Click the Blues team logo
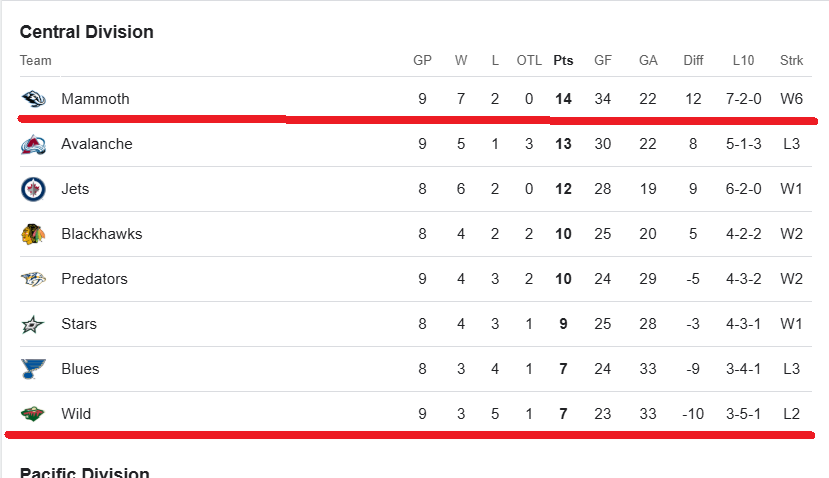Screen dimensions: 829x478 33,369
